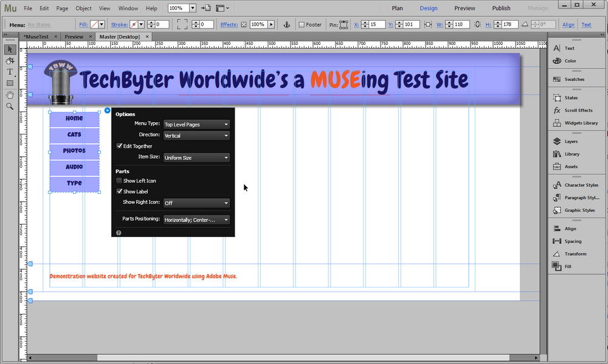Open the zoom level dropdown arrow
This screenshot has height=364, width=608.
click(x=192, y=8)
